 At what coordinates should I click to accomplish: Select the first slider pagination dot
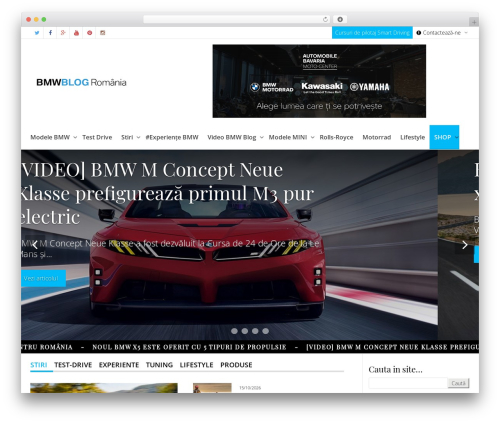[x=234, y=331]
